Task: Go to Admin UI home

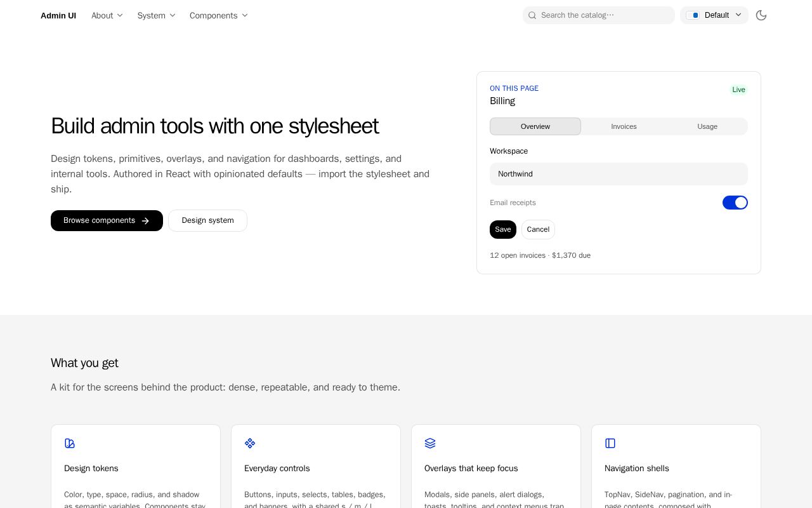Action: [58, 15]
